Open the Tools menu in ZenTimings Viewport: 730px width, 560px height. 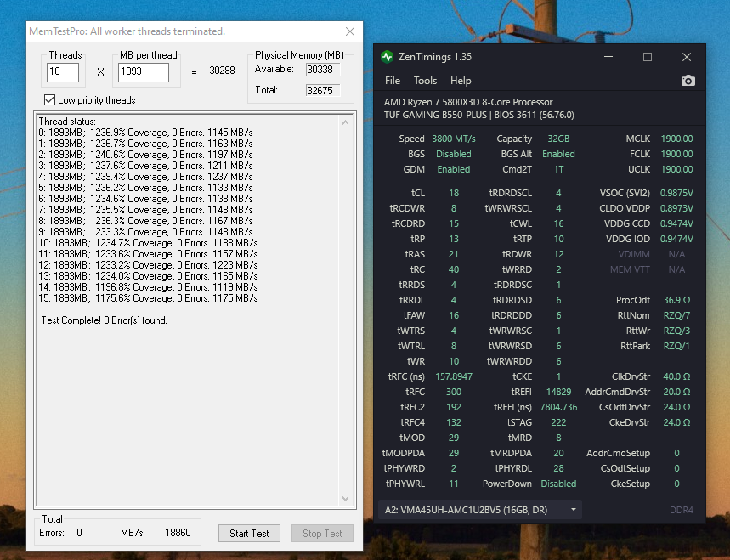point(425,81)
